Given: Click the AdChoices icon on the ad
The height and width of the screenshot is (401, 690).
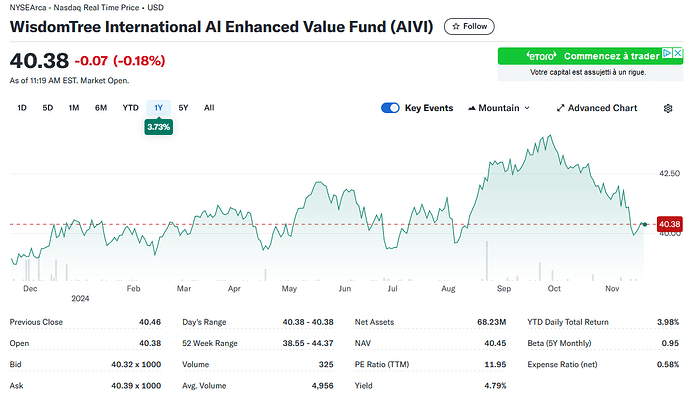Looking at the screenshot, I should tap(668, 53).
